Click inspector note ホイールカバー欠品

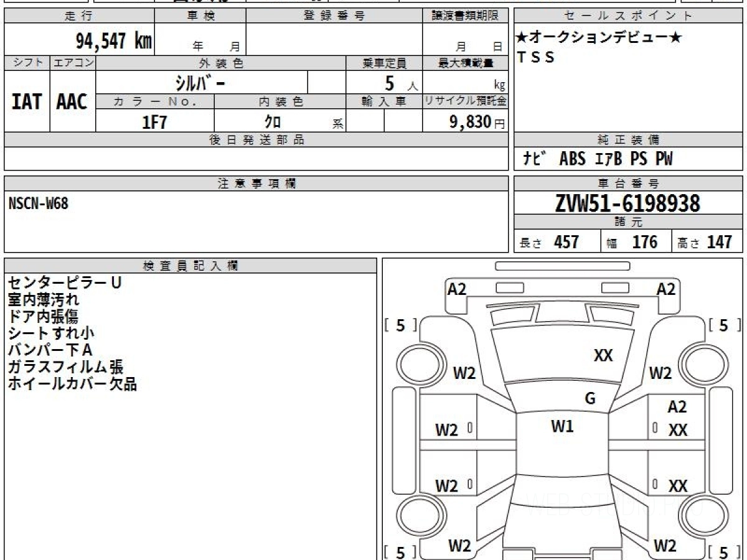(x=72, y=383)
